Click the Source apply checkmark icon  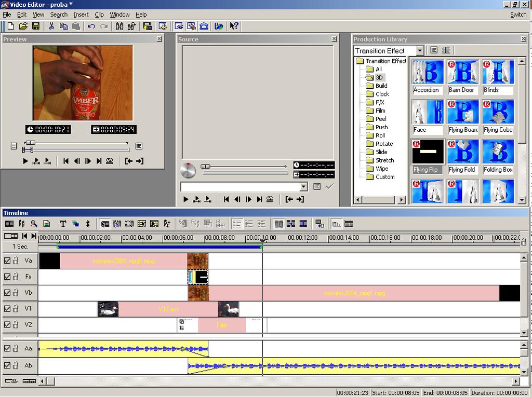pos(329,186)
